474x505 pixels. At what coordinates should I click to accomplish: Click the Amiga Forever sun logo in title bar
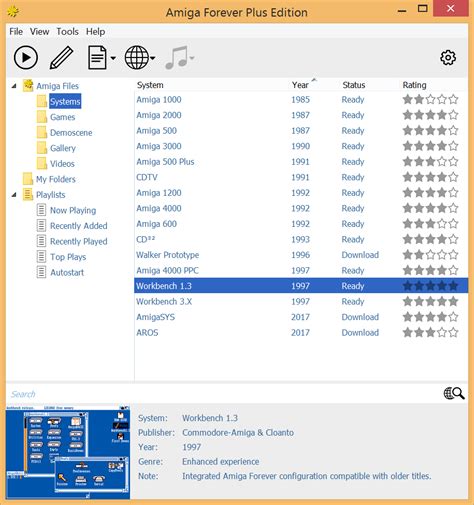tap(13, 12)
